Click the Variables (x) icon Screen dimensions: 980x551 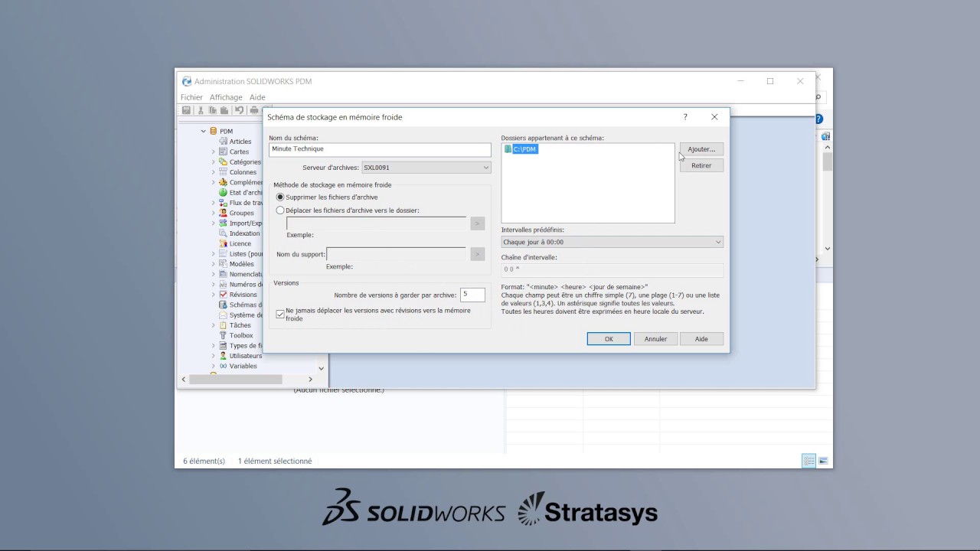coord(224,366)
